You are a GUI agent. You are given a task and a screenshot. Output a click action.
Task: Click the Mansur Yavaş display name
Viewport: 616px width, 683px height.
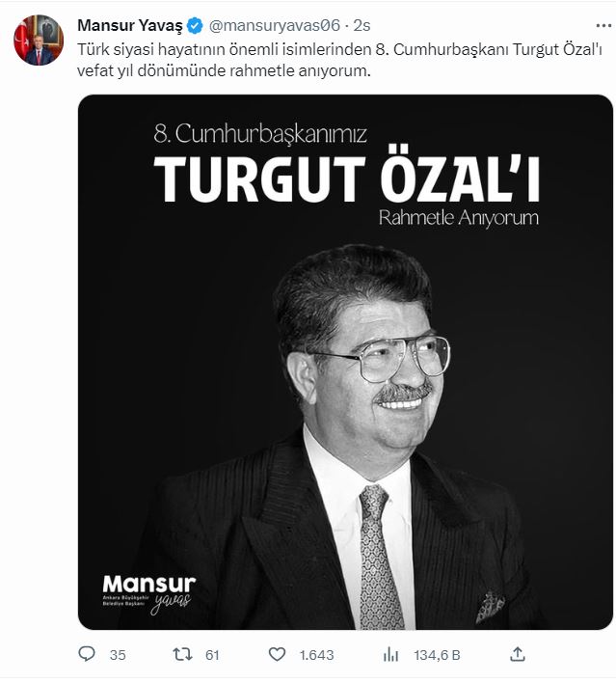pos(130,26)
